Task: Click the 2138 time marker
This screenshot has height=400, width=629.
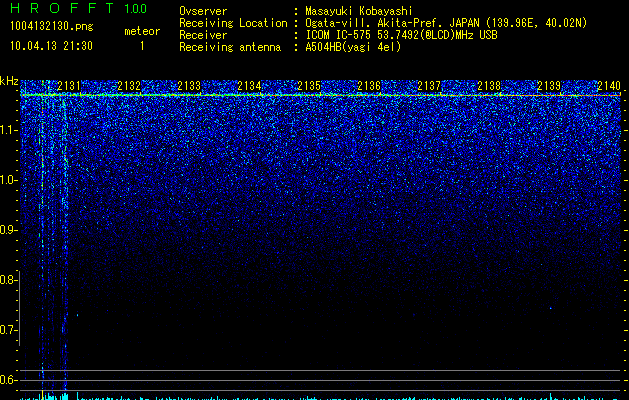Action: (489, 86)
